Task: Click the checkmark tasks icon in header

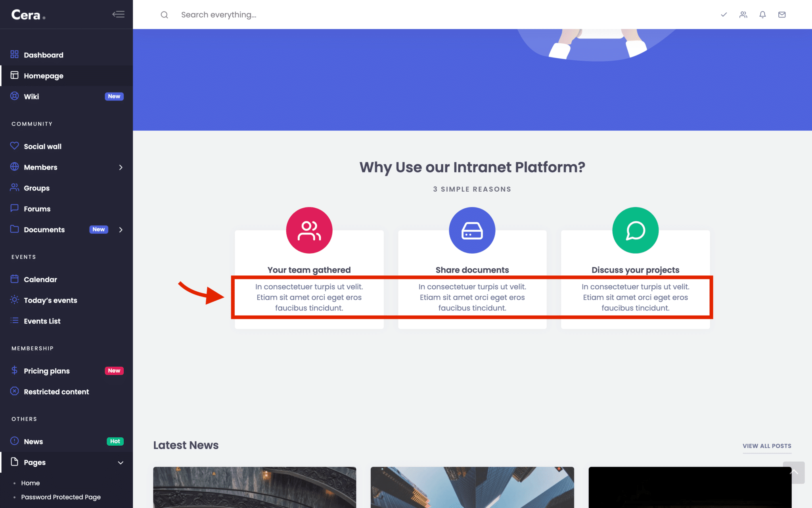Action: 724,15
